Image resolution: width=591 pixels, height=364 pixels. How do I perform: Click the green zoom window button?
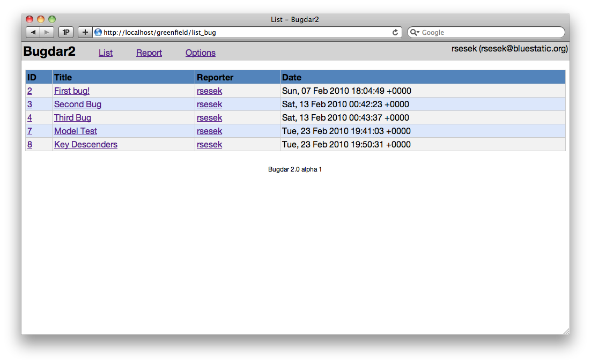(52, 19)
